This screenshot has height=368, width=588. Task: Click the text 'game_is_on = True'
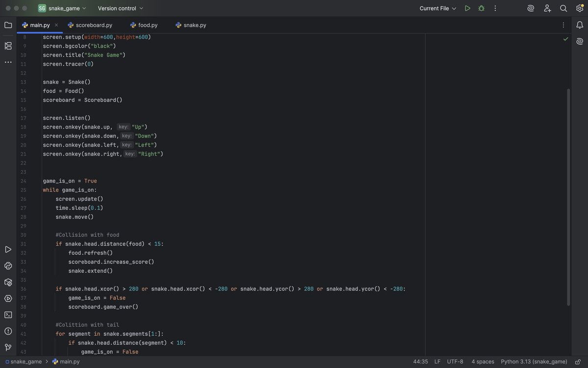pos(70,181)
